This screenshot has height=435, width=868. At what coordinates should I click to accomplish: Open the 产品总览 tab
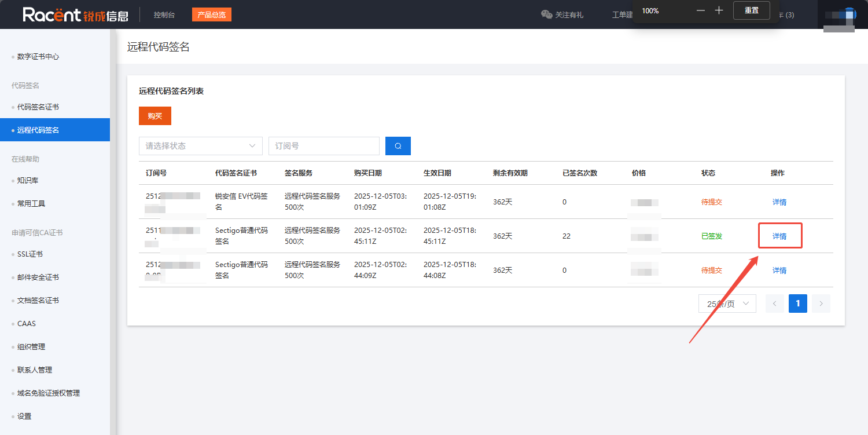[211, 14]
